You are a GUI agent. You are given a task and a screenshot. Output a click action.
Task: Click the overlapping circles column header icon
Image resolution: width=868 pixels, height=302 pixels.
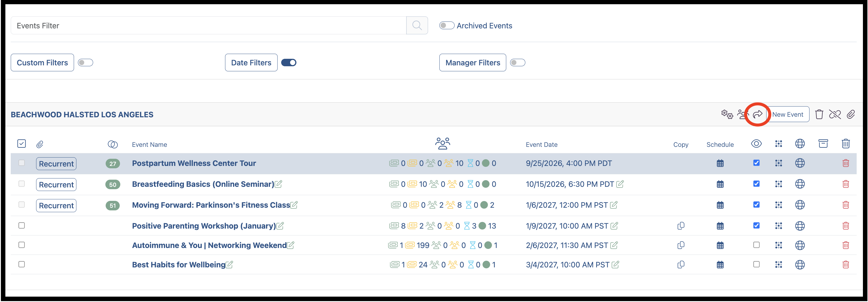tap(113, 144)
